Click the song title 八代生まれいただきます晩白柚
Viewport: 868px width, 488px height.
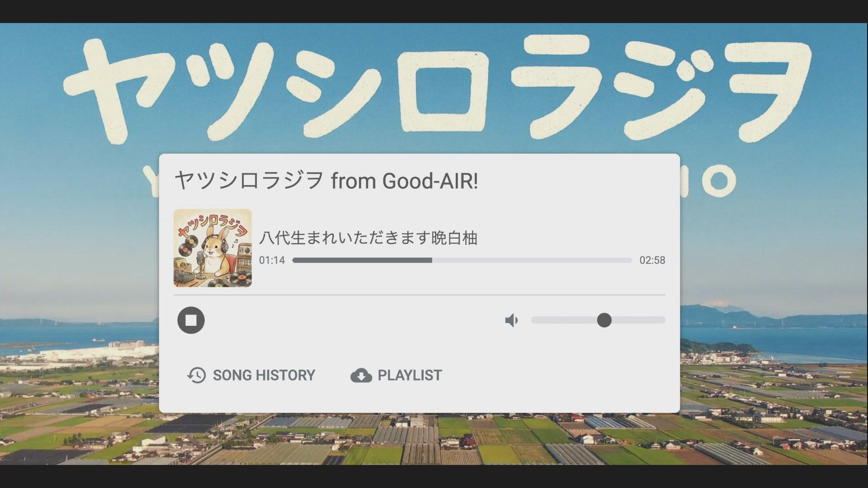pyautogui.click(x=368, y=238)
